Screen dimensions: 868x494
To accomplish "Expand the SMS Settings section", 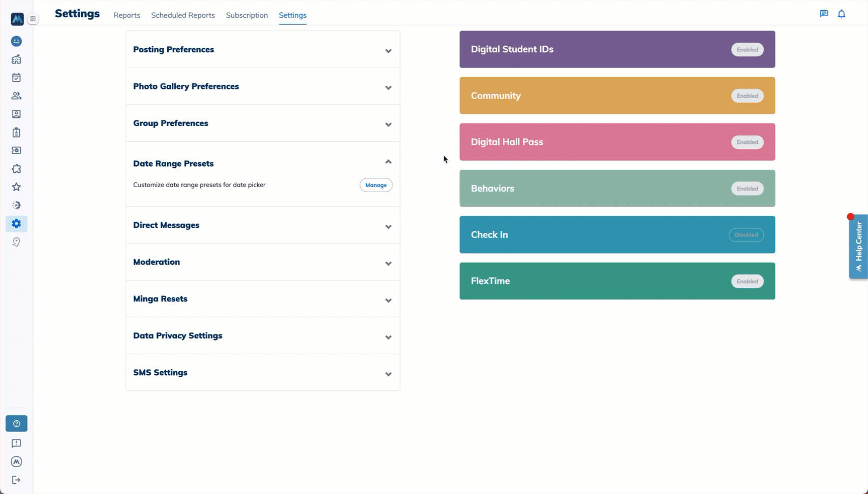I will [x=263, y=373].
